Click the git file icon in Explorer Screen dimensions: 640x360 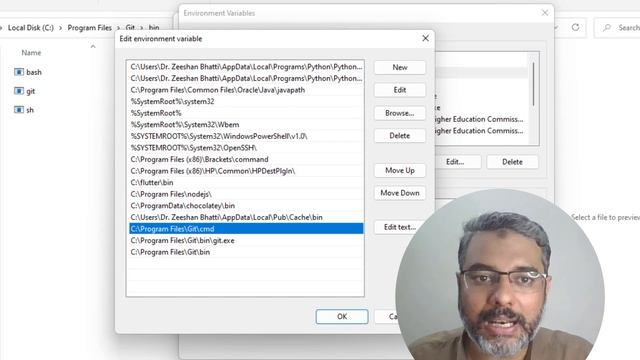[19, 91]
